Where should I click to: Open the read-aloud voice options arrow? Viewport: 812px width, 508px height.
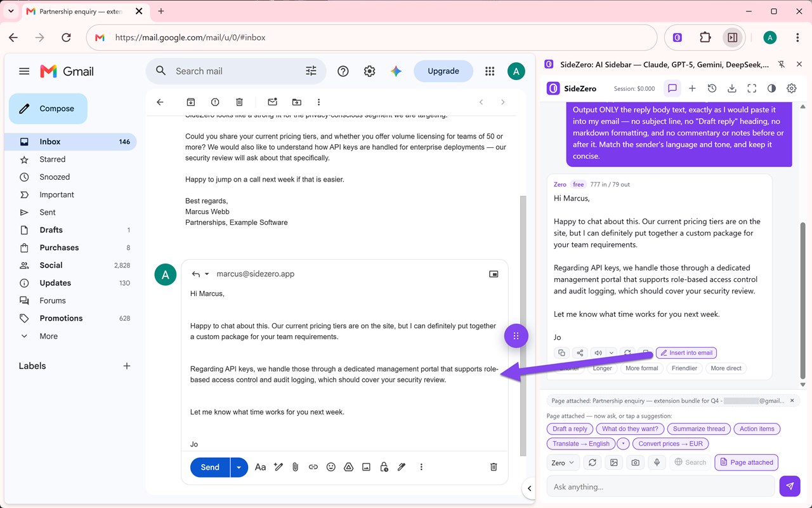tap(612, 352)
